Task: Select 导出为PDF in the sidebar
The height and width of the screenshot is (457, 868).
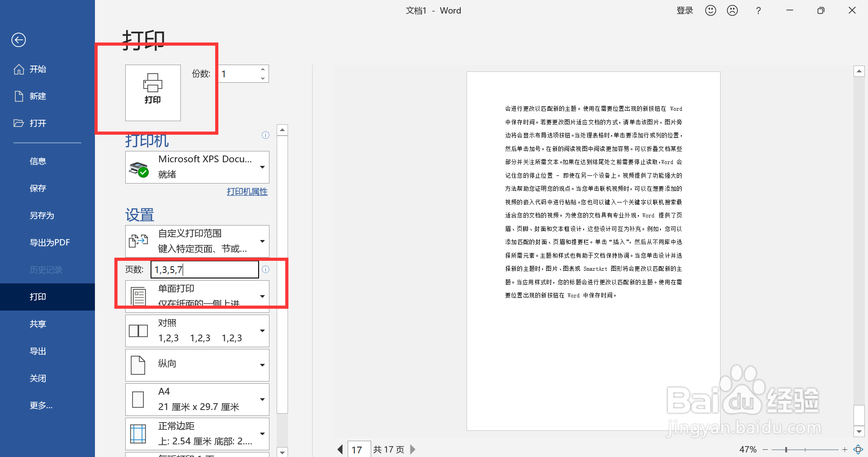Action: coord(50,242)
